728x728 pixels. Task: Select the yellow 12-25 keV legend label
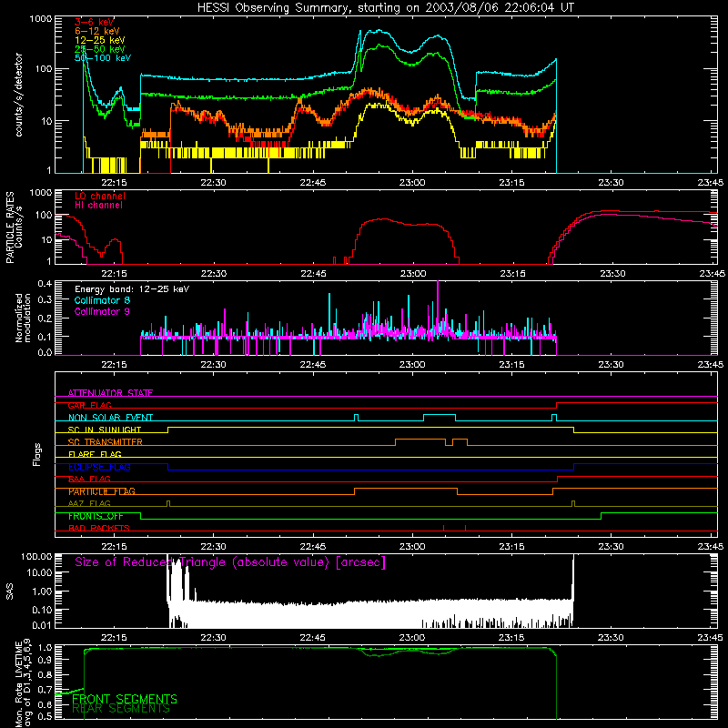(x=99, y=40)
